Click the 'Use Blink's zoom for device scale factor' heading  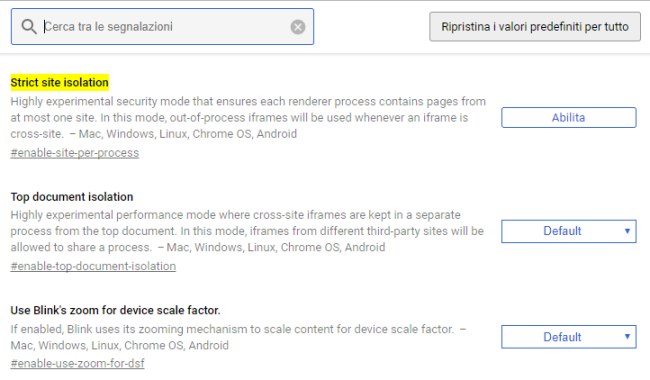pyautogui.click(x=115, y=310)
